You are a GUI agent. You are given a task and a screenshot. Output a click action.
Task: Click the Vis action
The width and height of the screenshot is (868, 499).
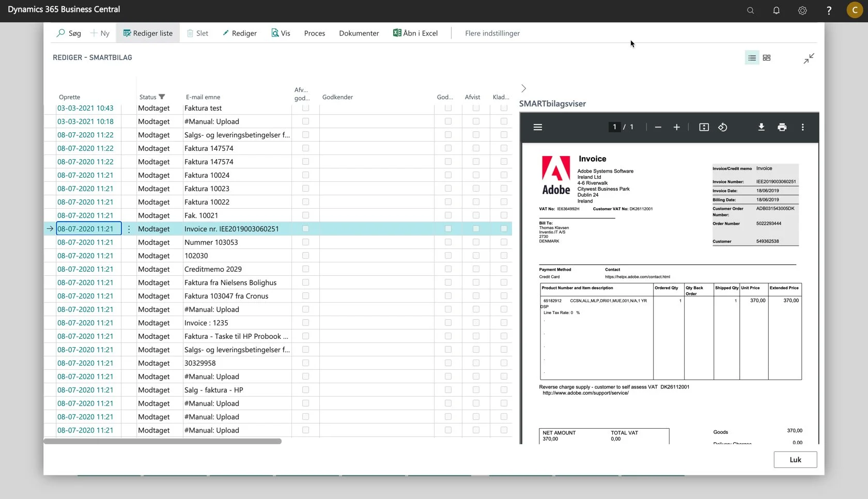point(281,33)
